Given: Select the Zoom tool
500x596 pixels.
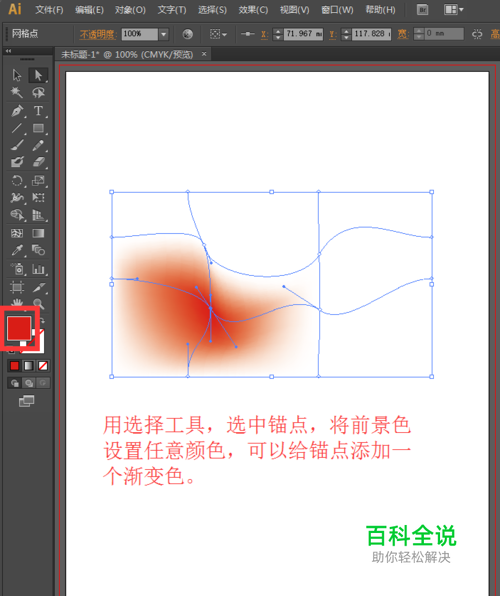Looking at the screenshot, I should [38, 303].
